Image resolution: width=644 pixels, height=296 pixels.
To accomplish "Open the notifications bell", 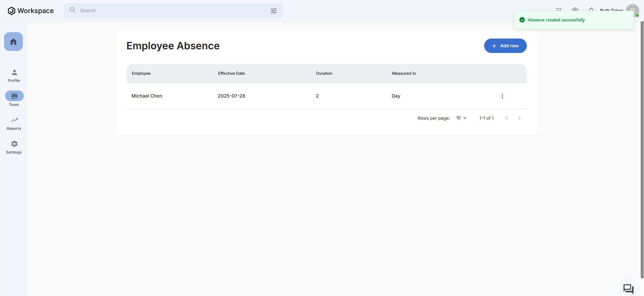I will [x=591, y=9].
